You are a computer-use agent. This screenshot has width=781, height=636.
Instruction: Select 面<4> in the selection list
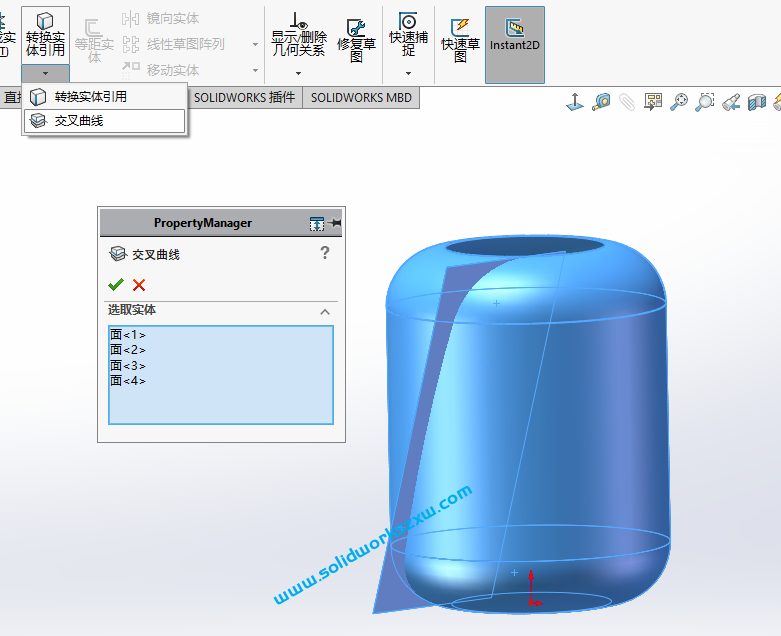click(128, 381)
